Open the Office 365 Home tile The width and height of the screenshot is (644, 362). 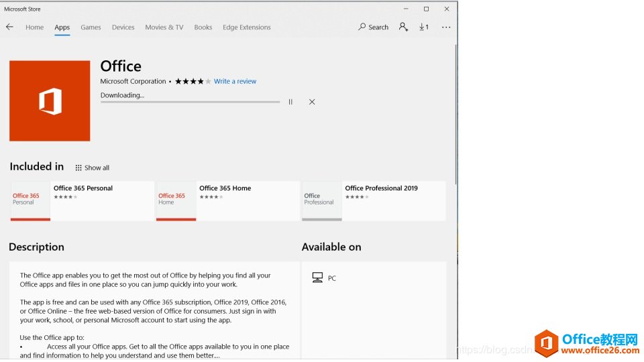pyautogui.click(x=227, y=200)
